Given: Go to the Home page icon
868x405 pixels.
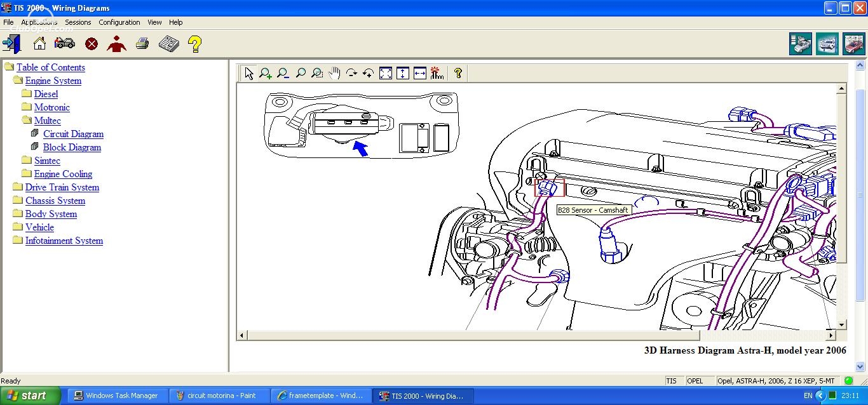Looking at the screenshot, I should click(x=39, y=44).
